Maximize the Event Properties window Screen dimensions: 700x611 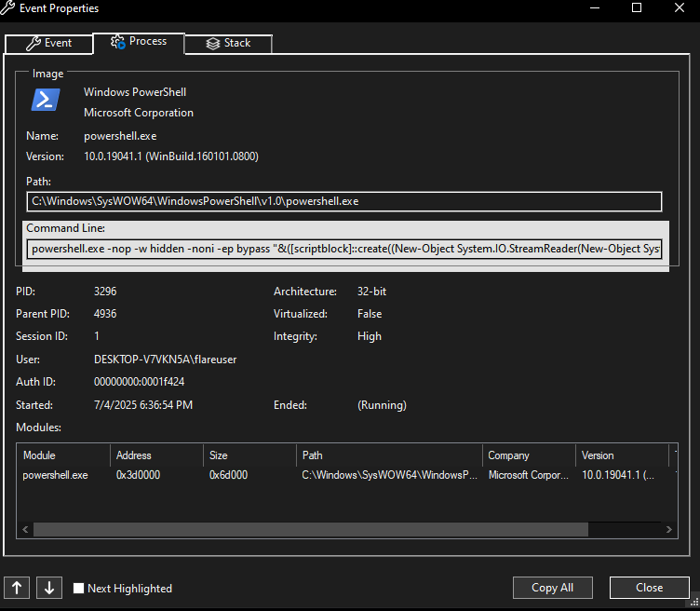pyautogui.click(x=637, y=7)
